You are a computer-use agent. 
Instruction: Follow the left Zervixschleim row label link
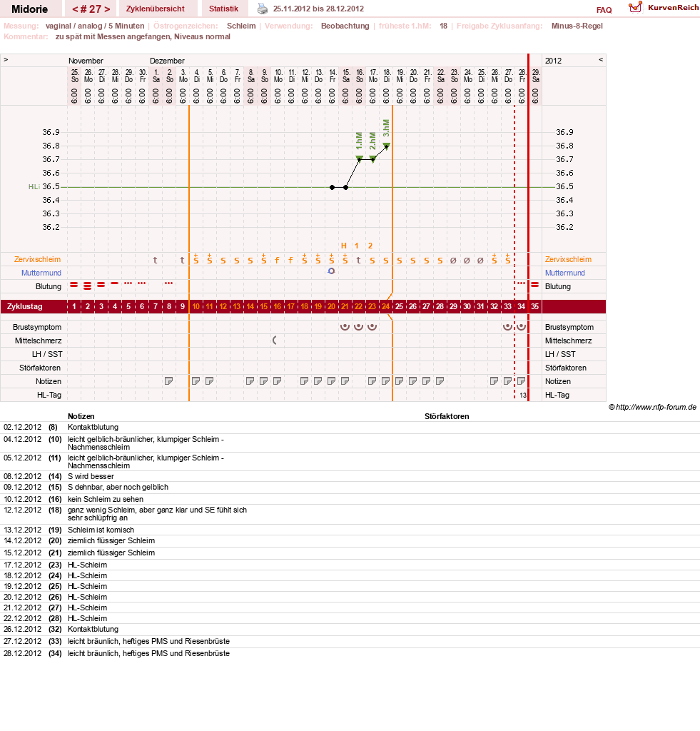pyautogui.click(x=37, y=259)
